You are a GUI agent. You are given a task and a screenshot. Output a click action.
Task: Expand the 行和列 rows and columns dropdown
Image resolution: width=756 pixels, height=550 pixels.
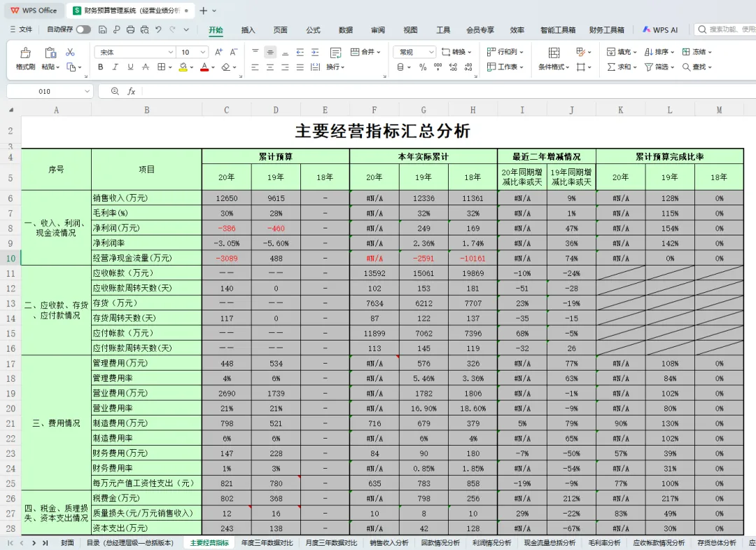(505, 52)
